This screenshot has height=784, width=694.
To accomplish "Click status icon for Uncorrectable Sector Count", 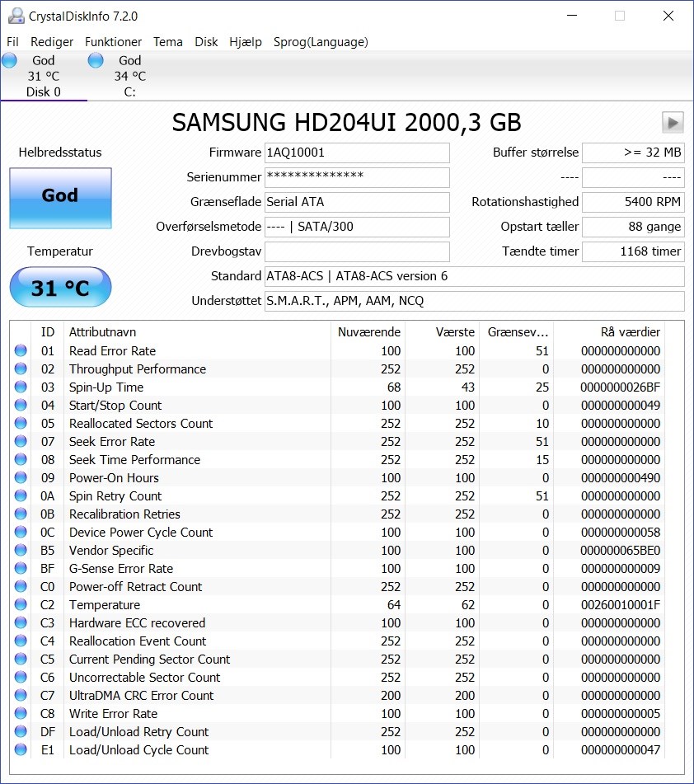I will tap(21, 677).
